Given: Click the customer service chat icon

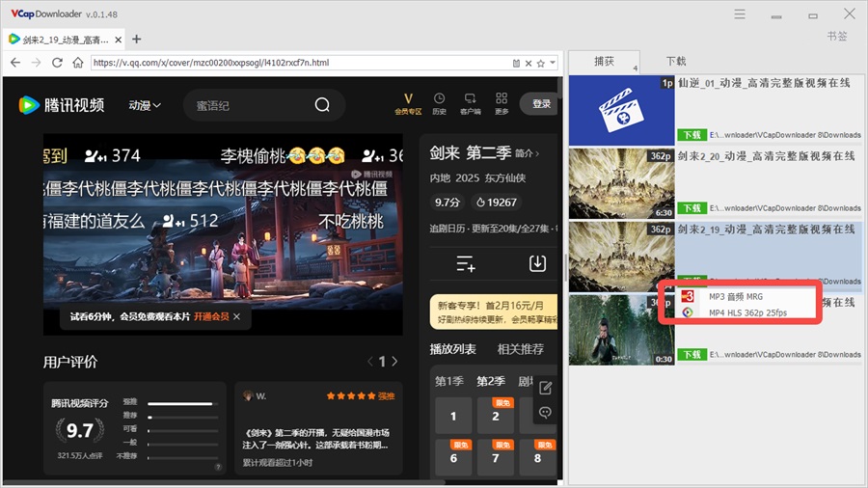Looking at the screenshot, I should (545, 413).
